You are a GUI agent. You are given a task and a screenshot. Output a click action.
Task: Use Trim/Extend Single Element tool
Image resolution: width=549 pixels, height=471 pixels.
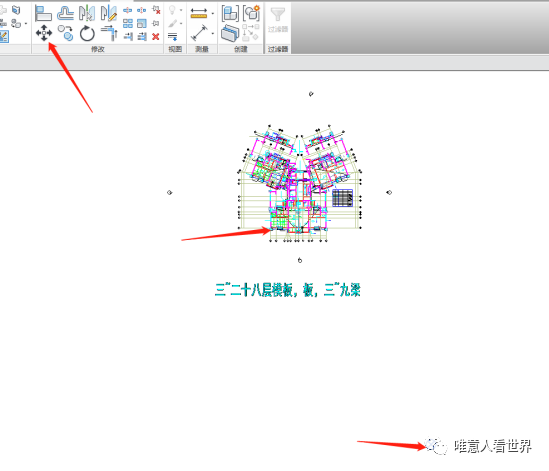[x=128, y=36]
